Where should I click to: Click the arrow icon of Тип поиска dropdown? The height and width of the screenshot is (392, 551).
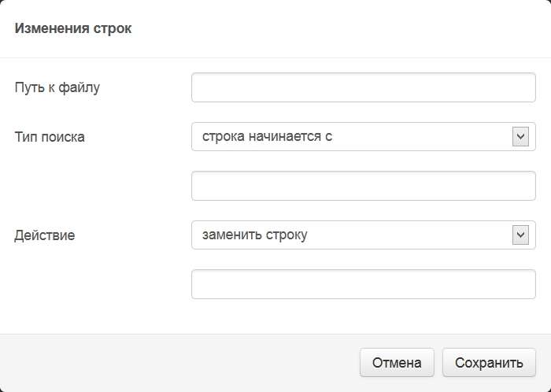(x=520, y=137)
